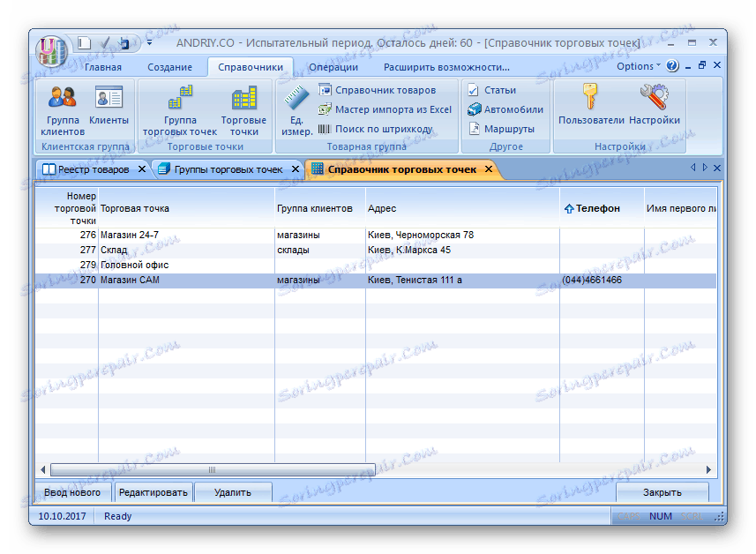
Task: Sort by Группа клиентов column header
Action: pyautogui.click(x=320, y=208)
